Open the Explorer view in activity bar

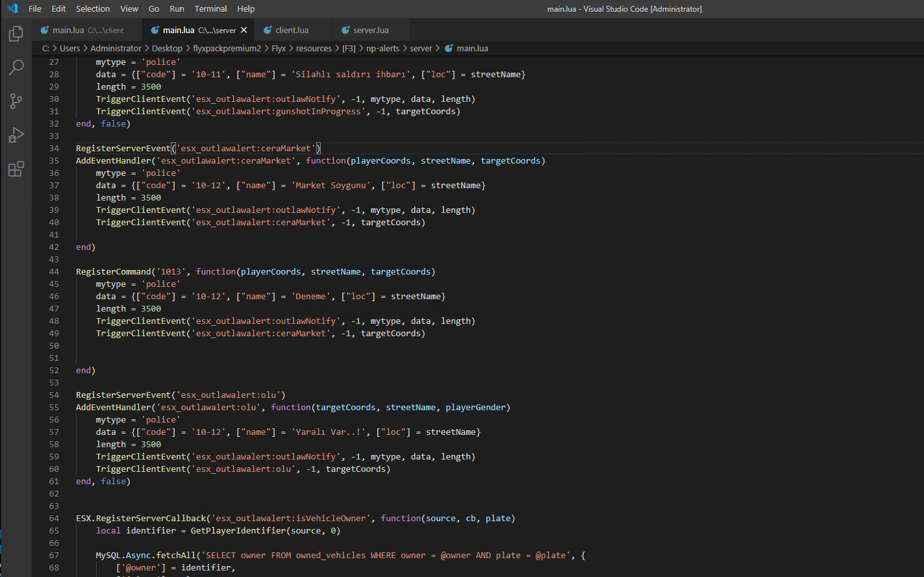tap(16, 34)
